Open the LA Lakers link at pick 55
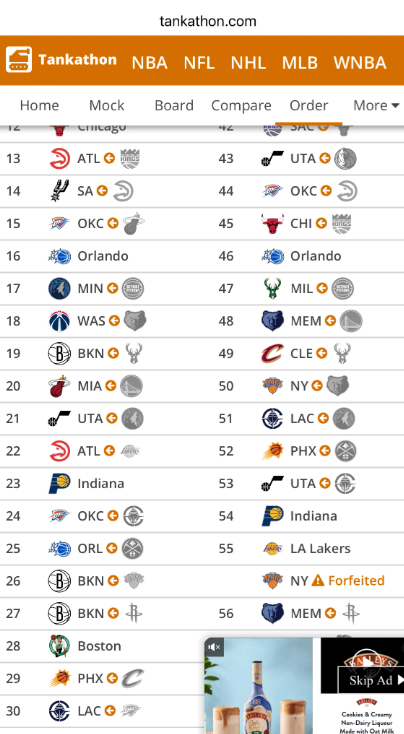The width and height of the screenshot is (404, 734). [320, 548]
